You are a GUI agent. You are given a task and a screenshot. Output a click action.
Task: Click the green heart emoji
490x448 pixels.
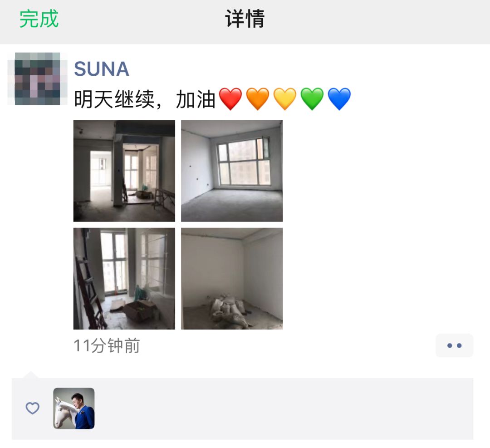coord(312,99)
